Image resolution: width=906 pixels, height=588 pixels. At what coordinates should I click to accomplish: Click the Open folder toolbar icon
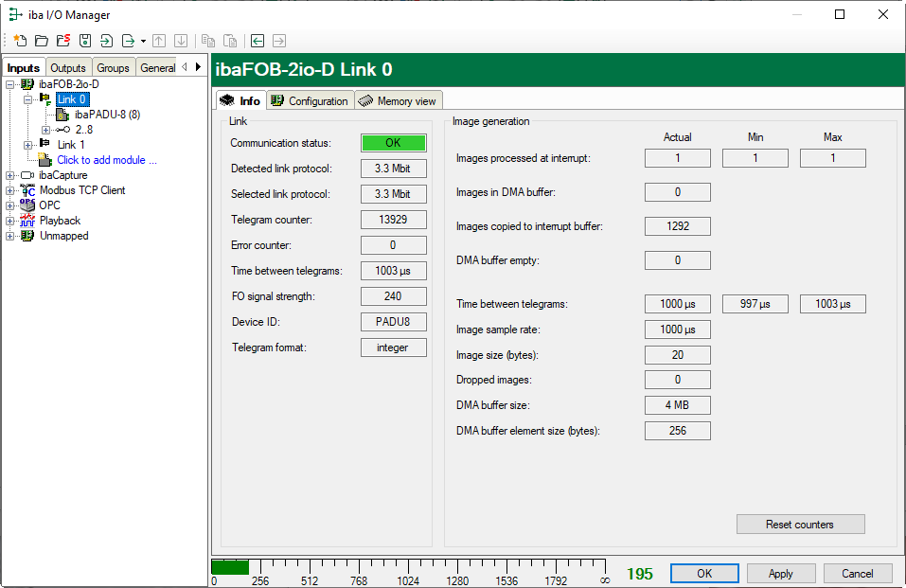tap(41, 41)
